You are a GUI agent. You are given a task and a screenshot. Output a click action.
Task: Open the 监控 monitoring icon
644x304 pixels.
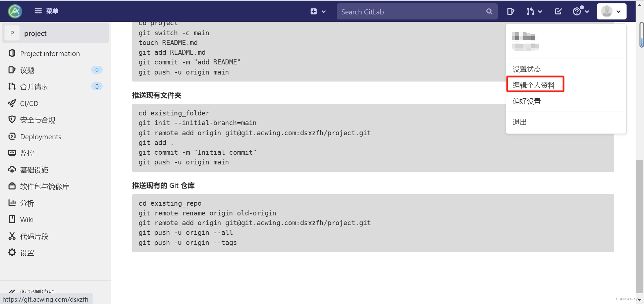point(12,153)
